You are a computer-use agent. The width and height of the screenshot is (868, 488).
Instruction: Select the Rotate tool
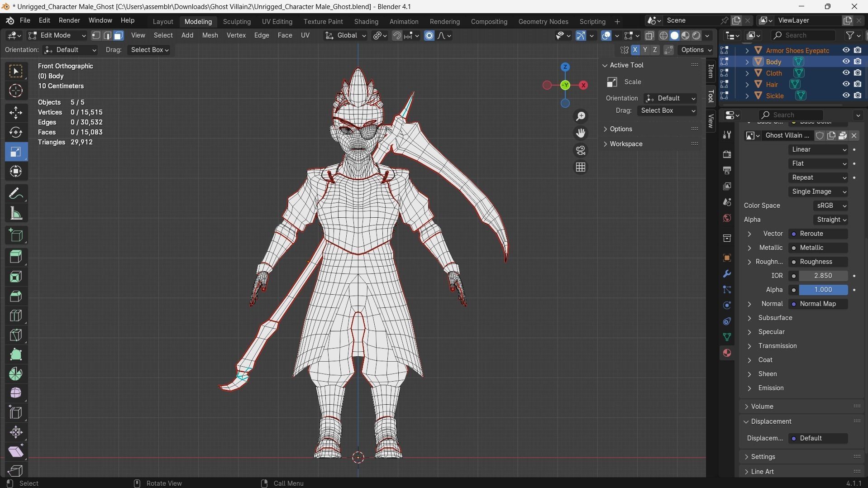[16, 132]
